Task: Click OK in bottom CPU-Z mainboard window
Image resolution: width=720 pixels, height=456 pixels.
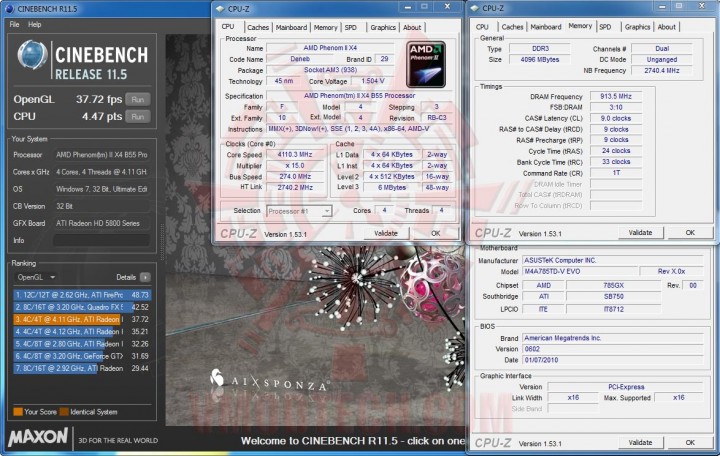Action: coord(690,442)
